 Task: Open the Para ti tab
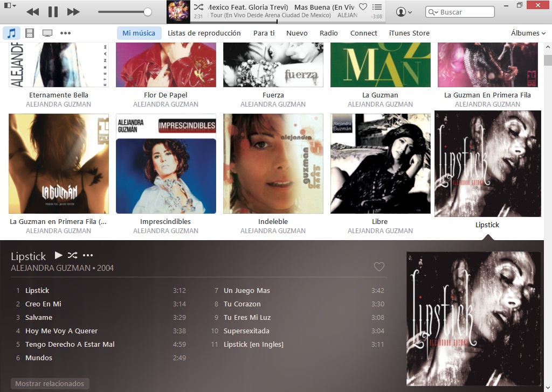264,33
